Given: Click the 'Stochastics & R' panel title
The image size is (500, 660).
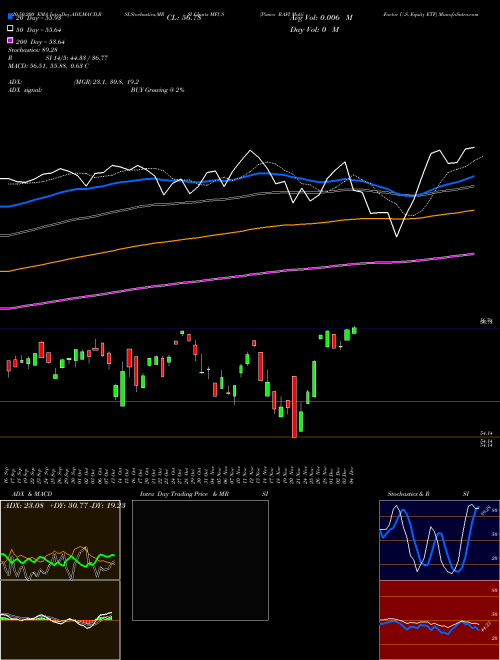Looking at the screenshot, I should (x=408, y=494).
